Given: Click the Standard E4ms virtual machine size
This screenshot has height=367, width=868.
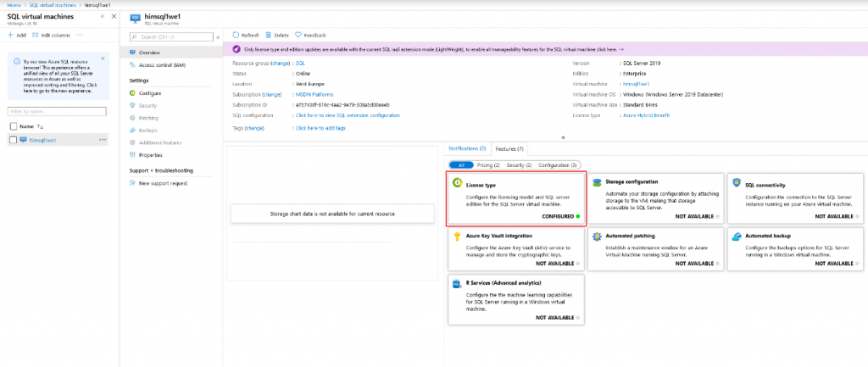Looking at the screenshot, I should [641, 104].
